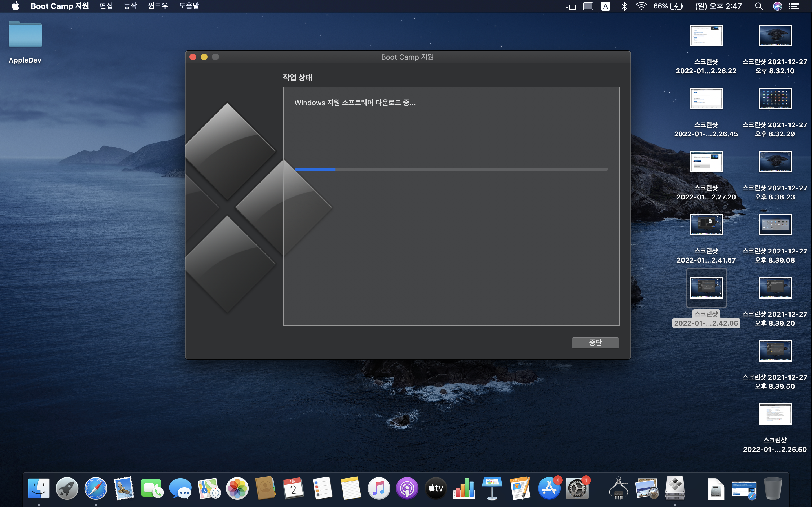Open the 동작 menu

(130, 6)
